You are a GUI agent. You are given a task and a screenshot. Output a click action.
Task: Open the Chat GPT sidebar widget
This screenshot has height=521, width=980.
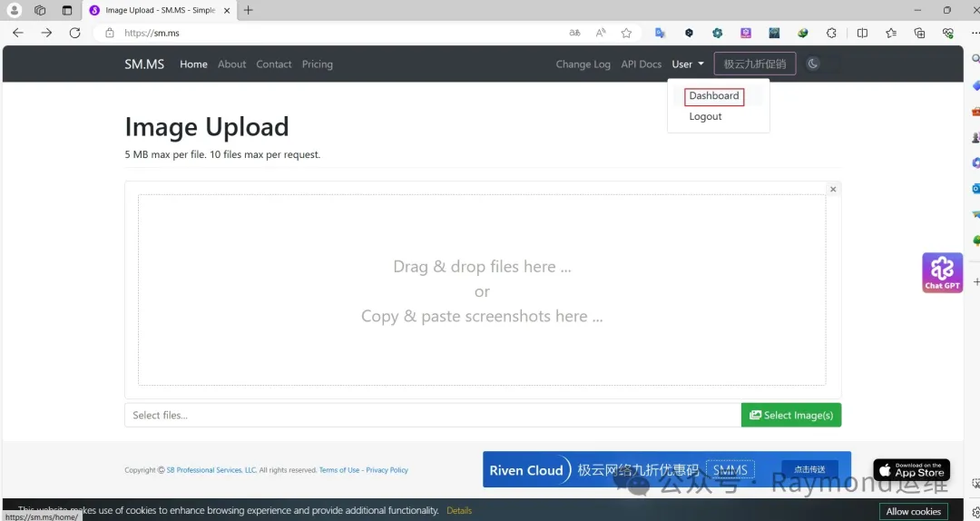point(942,272)
